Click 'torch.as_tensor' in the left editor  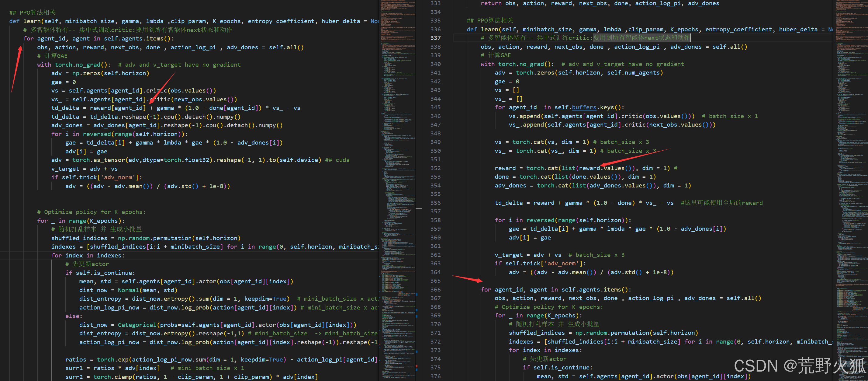[x=99, y=160]
